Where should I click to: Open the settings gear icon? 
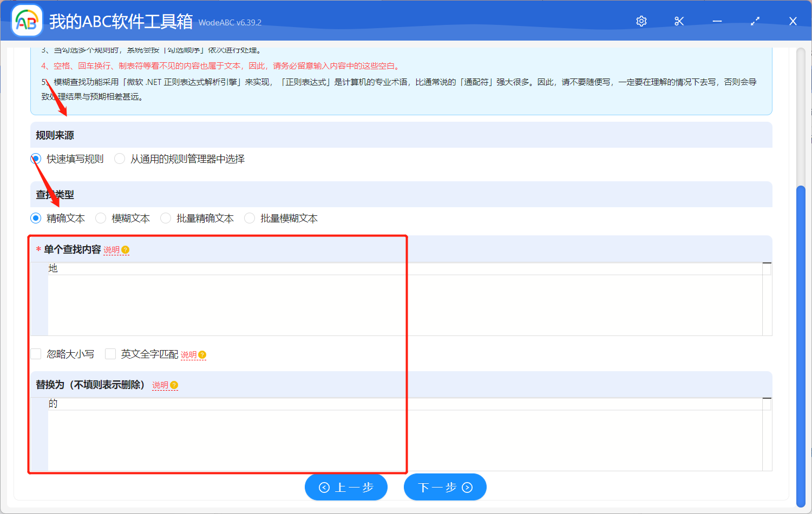tap(641, 21)
